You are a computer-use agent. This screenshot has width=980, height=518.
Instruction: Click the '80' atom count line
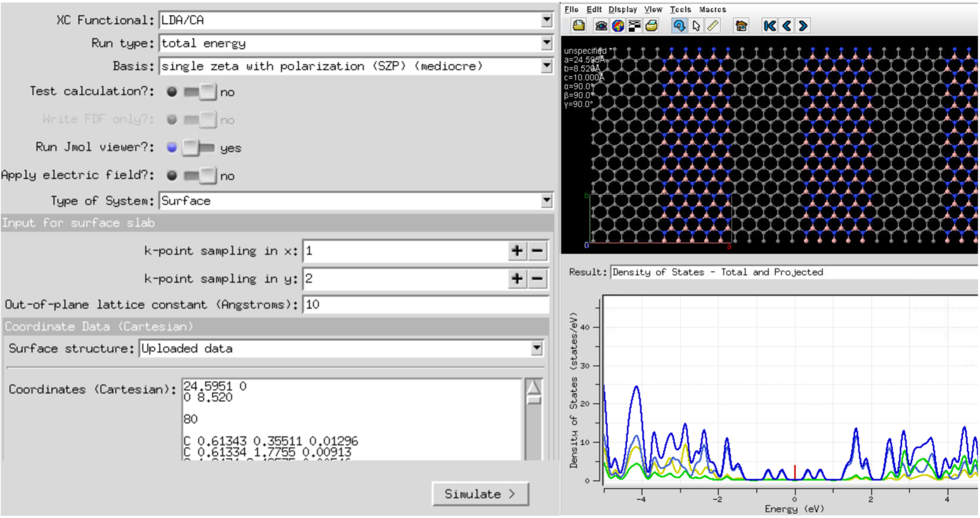point(191,419)
